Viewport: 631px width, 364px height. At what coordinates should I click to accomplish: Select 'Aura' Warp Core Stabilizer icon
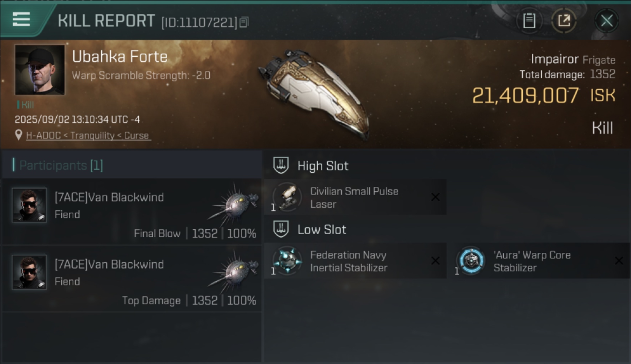click(x=470, y=261)
